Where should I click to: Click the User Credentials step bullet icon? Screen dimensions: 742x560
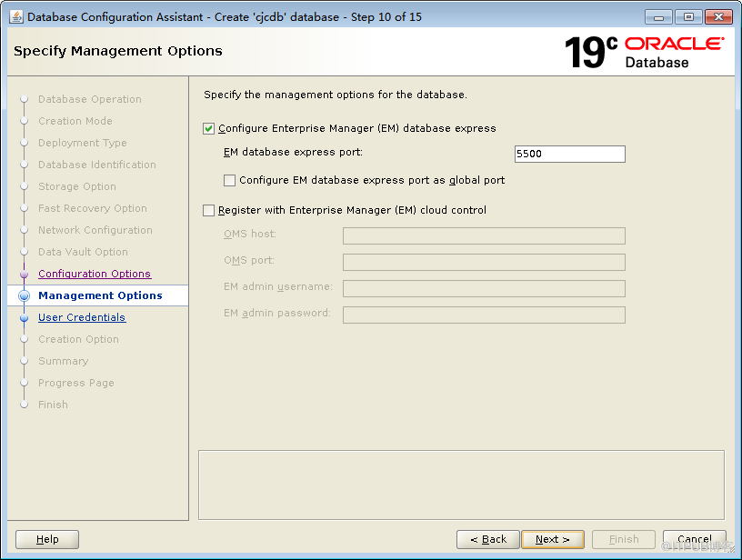coord(25,318)
